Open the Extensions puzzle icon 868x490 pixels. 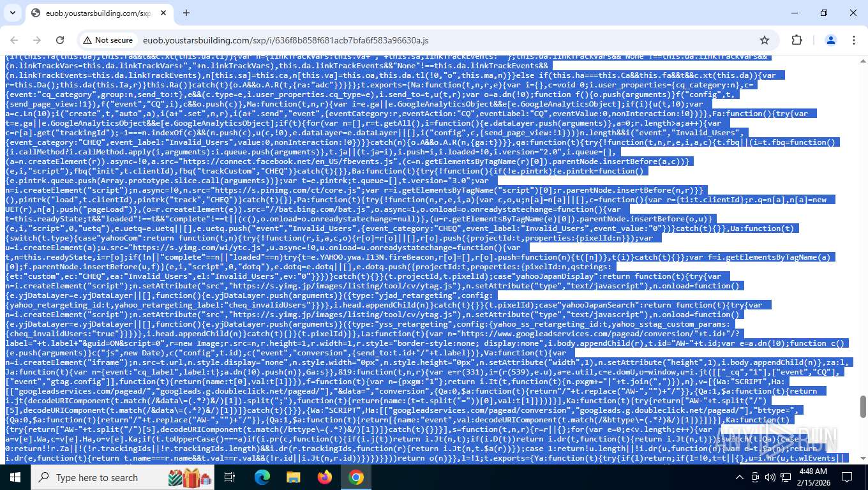[x=797, y=40]
